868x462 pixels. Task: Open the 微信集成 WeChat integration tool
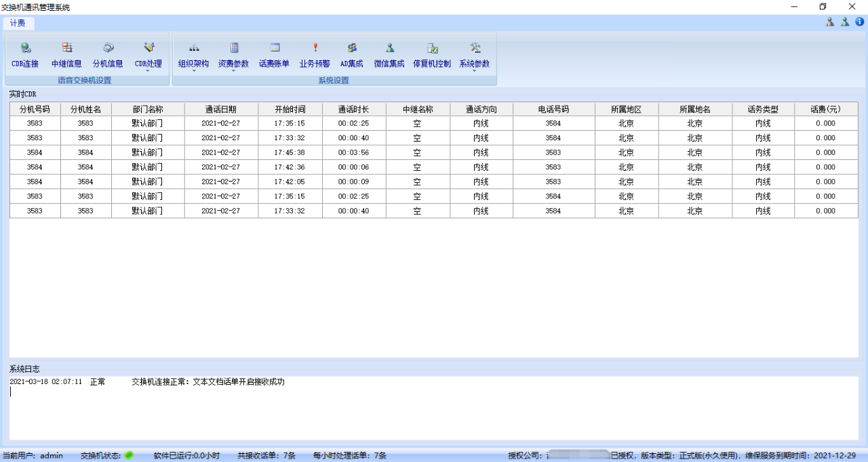[x=389, y=56]
